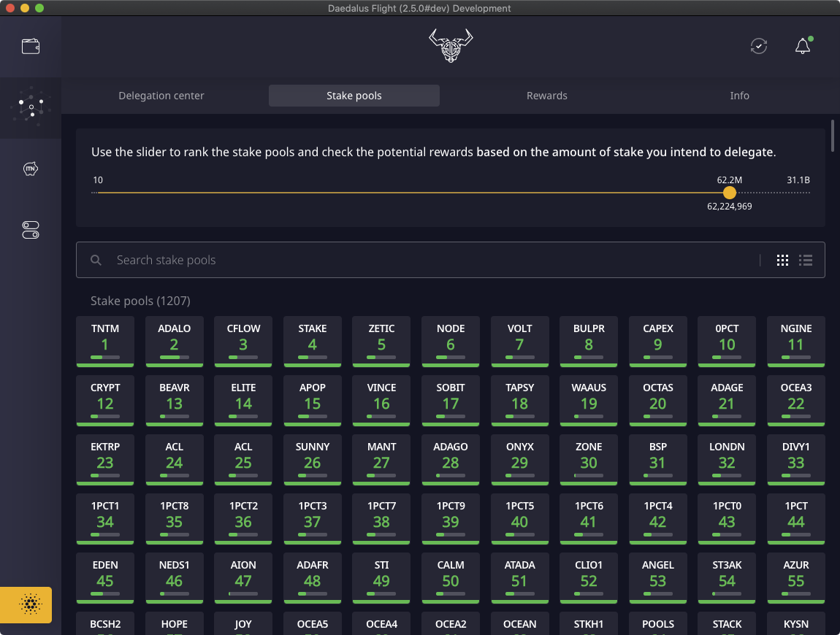Open the notifications bell icon
840x635 pixels.
tap(803, 46)
